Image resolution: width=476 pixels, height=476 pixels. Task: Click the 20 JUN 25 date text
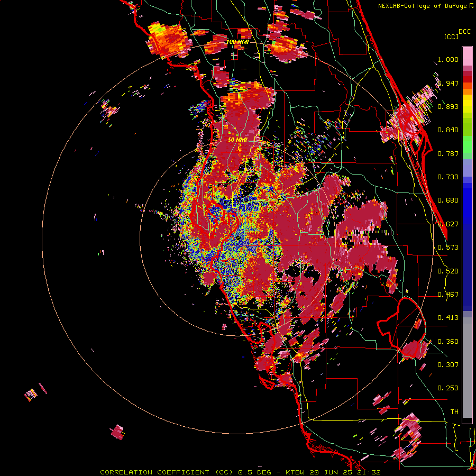pyautogui.click(x=331, y=472)
